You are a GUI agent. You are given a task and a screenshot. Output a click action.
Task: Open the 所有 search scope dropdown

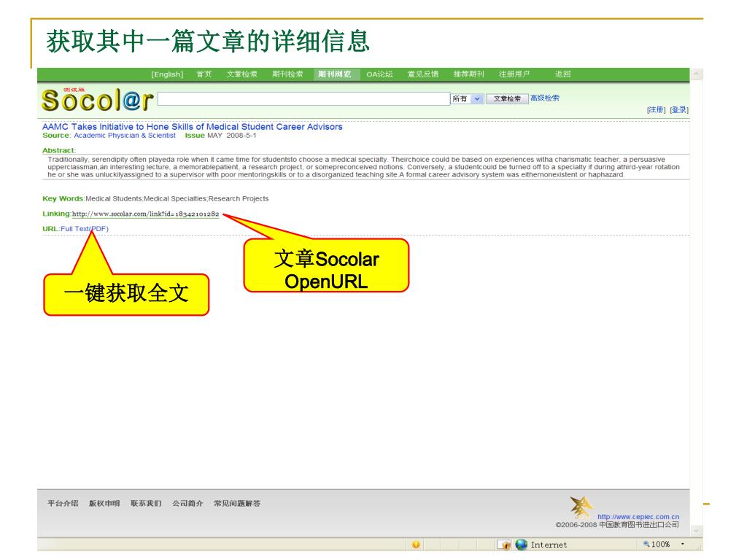coord(468,98)
